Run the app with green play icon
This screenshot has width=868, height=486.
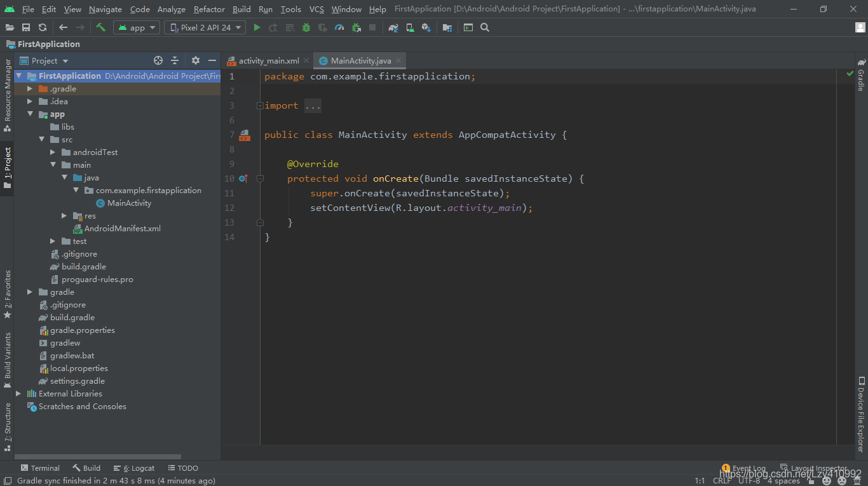(x=257, y=27)
